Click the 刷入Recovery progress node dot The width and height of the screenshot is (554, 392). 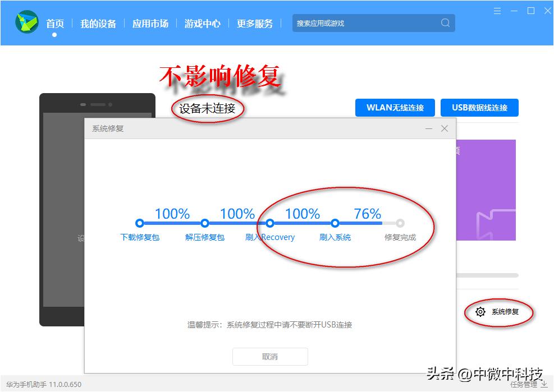[270, 223]
